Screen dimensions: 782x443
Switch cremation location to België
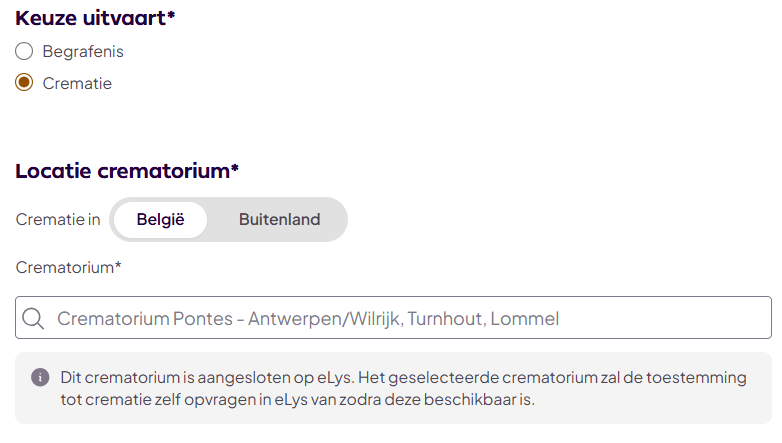tap(160, 220)
